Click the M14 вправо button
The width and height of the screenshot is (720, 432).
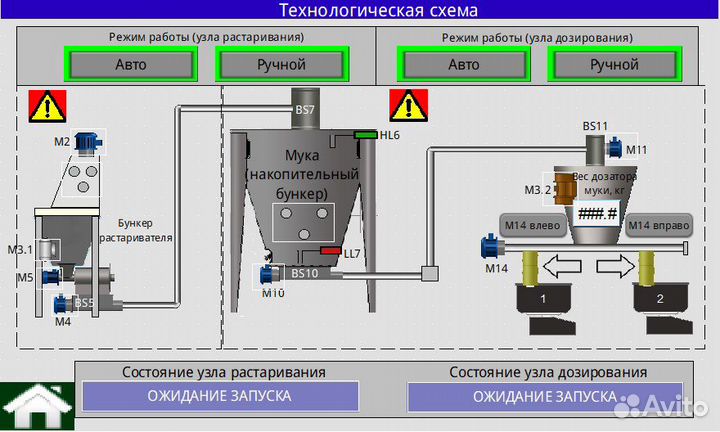659,225
